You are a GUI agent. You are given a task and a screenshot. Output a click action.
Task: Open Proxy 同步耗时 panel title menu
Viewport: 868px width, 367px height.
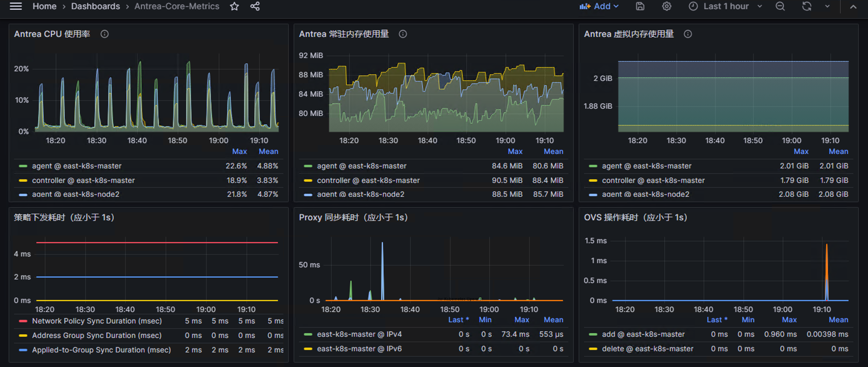(x=353, y=218)
